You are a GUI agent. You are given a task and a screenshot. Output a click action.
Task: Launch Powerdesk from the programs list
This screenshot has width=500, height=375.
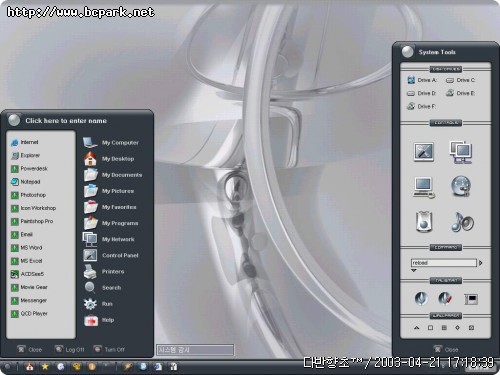point(29,169)
